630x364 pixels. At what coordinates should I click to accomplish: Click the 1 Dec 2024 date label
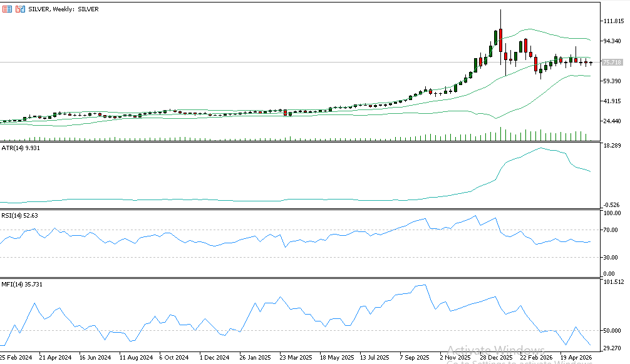tap(215, 357)
